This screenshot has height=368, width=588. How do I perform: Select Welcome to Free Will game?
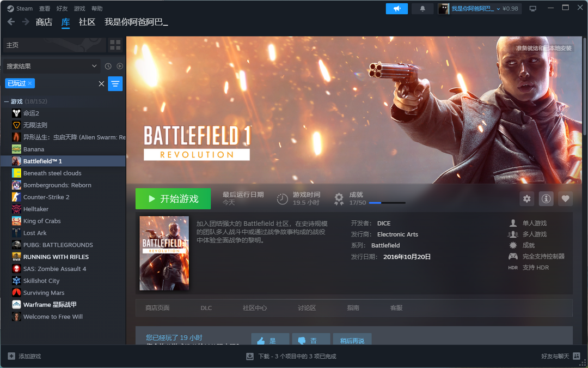(x=63, y=317)
